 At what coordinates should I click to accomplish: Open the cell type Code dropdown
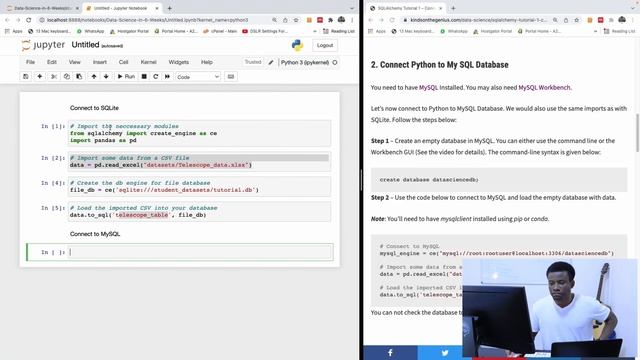coord(198,77)
